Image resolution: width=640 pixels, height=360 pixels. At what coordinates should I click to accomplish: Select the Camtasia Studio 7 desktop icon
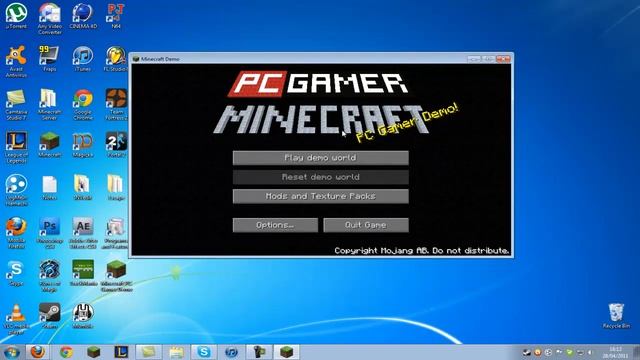(x=16, y=104)
